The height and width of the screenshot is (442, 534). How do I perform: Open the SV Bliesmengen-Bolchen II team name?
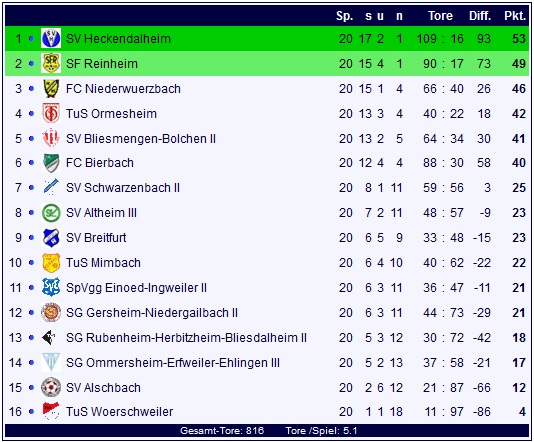pyautogui.click(x=141, y=139)
